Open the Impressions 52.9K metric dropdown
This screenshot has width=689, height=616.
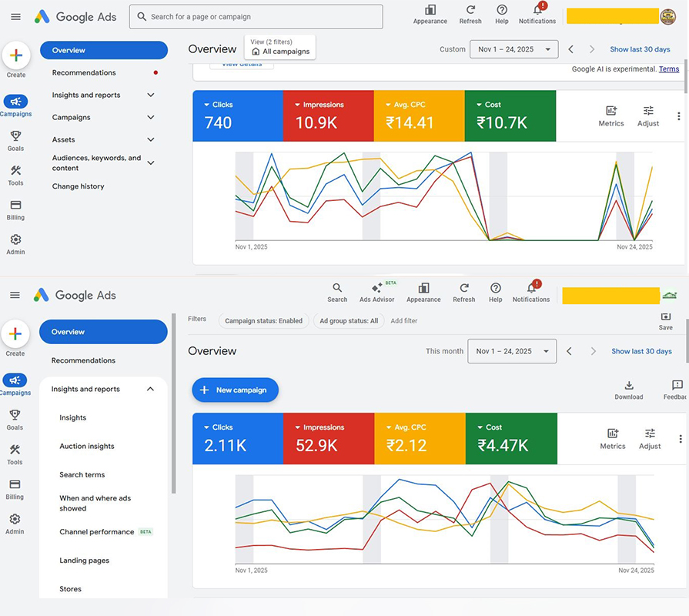tap(297, 427)
